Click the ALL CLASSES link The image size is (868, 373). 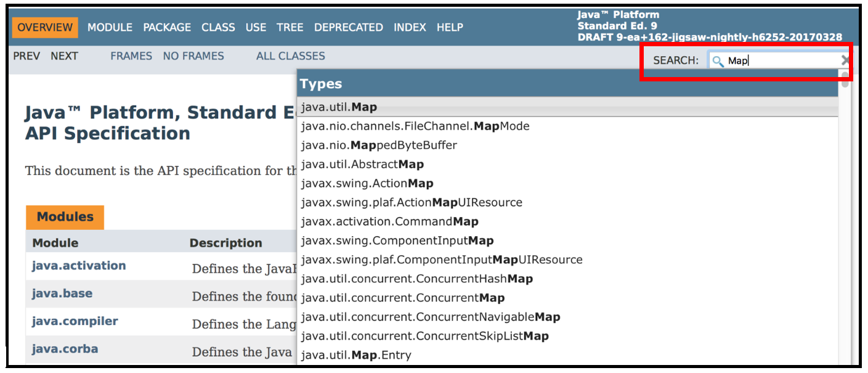click(290, 56)
